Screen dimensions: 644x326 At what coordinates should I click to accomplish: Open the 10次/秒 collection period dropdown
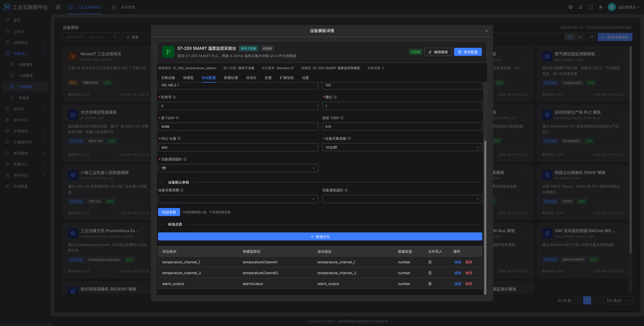click(402, 147)
